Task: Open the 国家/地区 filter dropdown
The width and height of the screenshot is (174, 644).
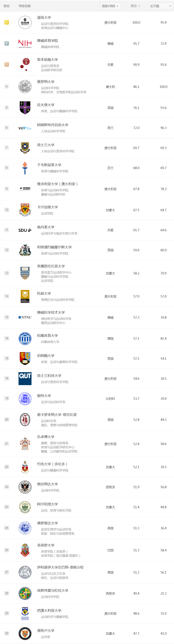Action: (110, 6)
